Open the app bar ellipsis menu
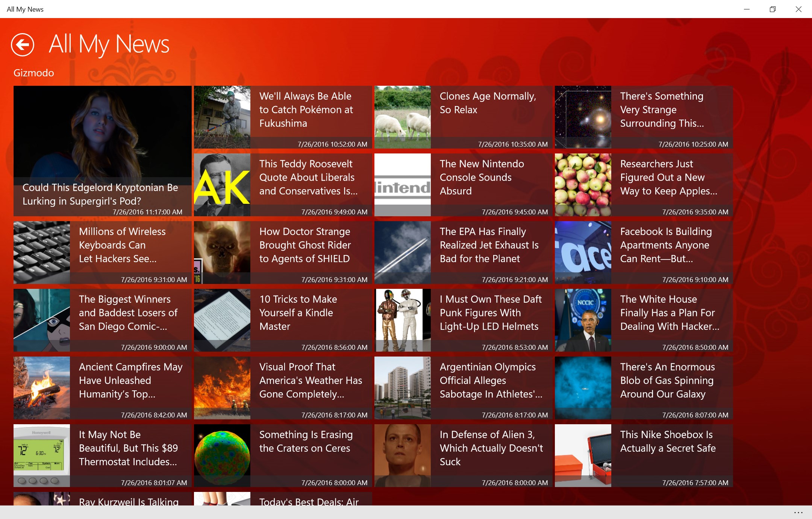The image size is (812, 519). 798,512
